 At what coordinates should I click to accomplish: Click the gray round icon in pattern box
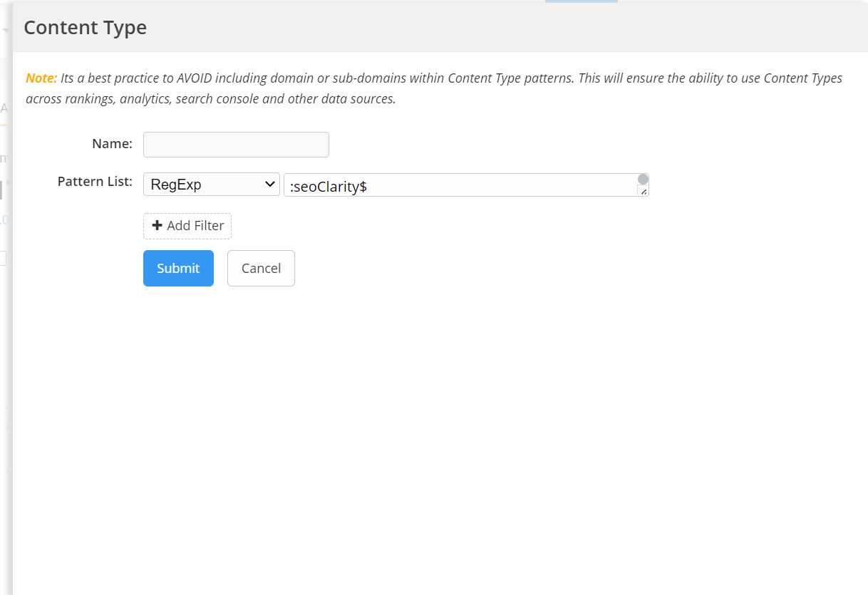point(643,179)
